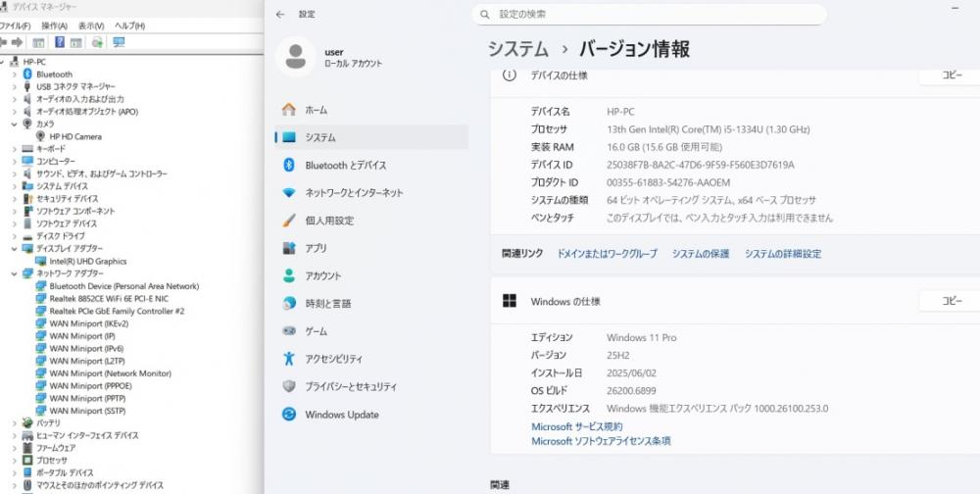Click the device ID value 25038F7B-8A2C-47D6
980x494 pixels.
[x=701, y=165]
